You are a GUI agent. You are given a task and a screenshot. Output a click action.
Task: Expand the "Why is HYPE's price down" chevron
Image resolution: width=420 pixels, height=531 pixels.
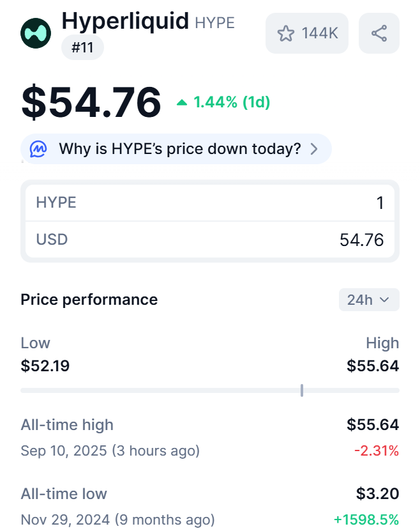coord(314,150)
